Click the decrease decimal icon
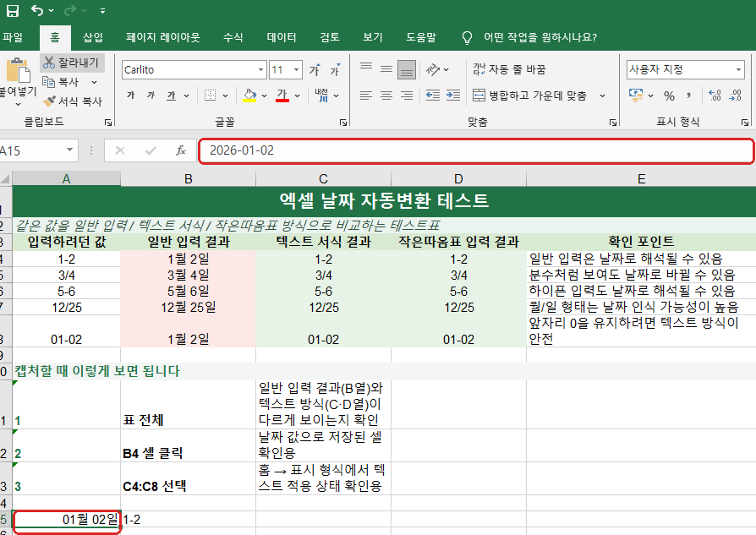 click(x=735, y=96)
